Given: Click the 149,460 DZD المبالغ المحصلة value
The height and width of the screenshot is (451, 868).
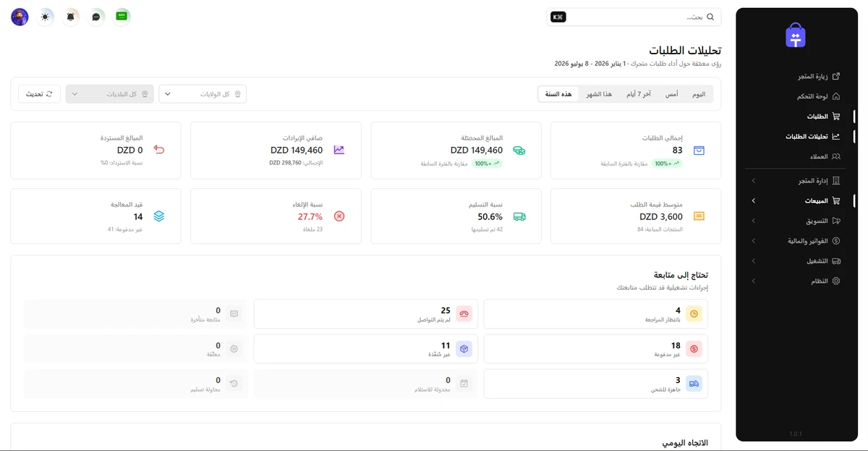Looking at the screenshot, I should point(477,151).
